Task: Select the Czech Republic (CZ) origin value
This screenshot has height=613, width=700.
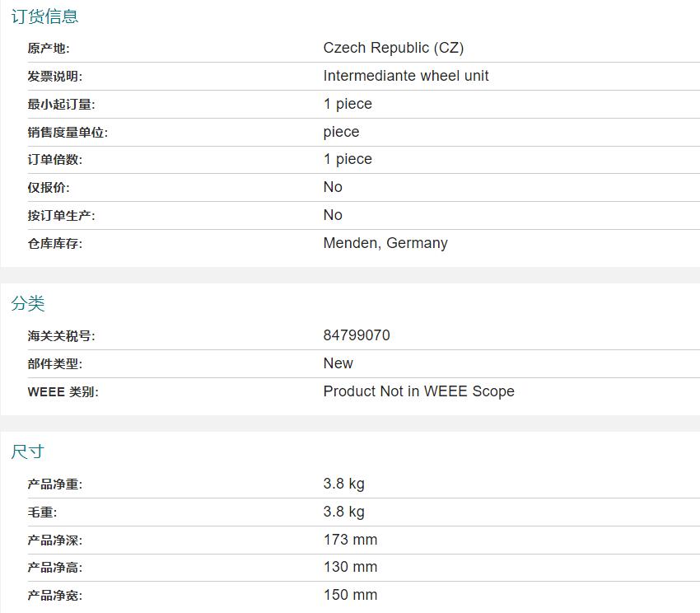Action: pos(393,48)
